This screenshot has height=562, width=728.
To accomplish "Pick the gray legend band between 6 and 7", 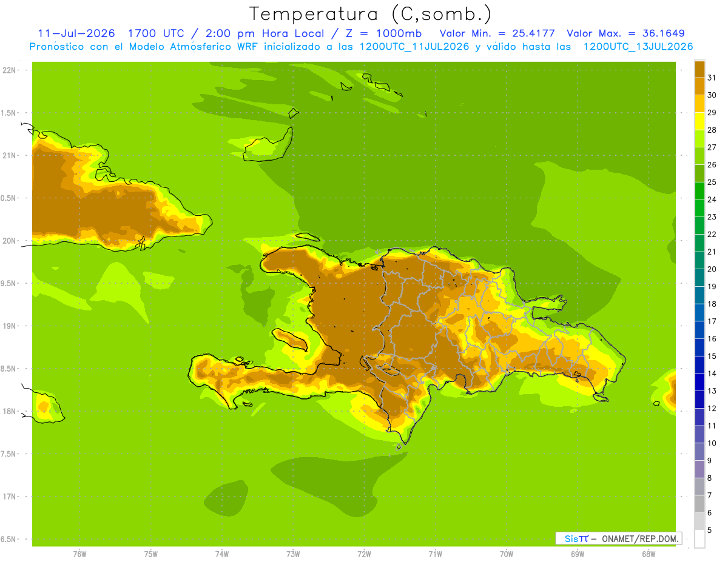I will [x=699, y=504].
